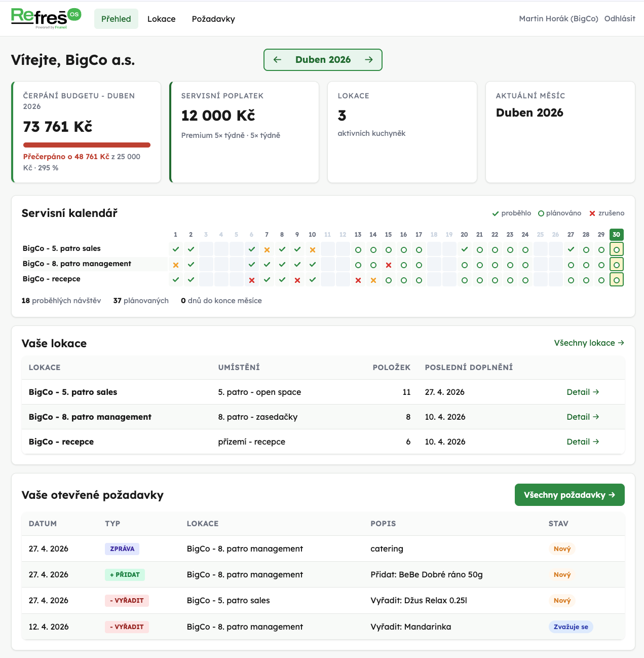
Task: Click day 6 red cross for recepce
Action: tap(252, 280)
